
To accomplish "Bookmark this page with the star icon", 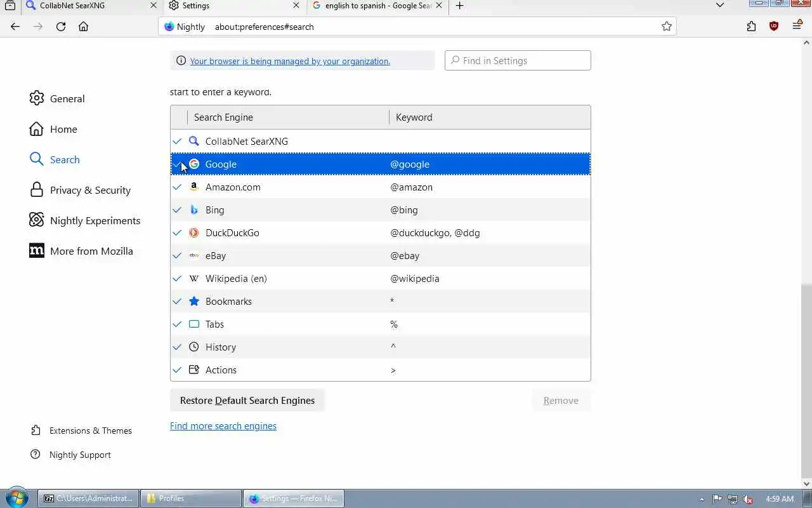I will [x=667, y=27].
